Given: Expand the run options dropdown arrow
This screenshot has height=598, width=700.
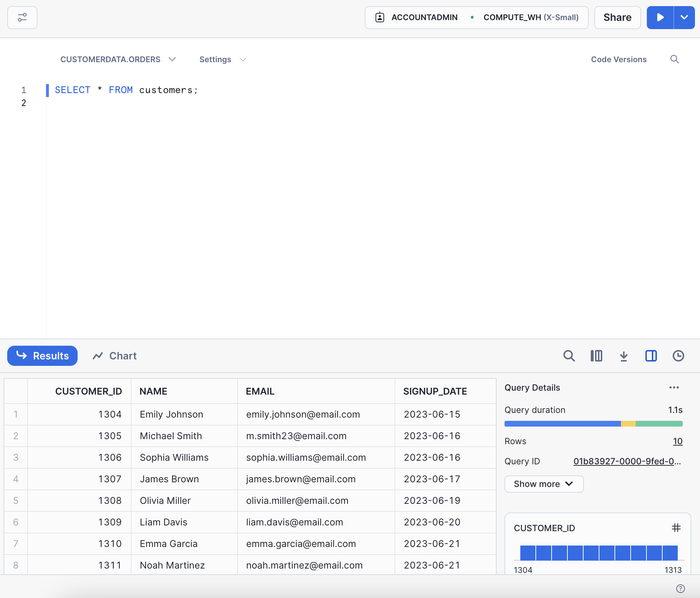Looking at the screenshot, I should (684, 17).
